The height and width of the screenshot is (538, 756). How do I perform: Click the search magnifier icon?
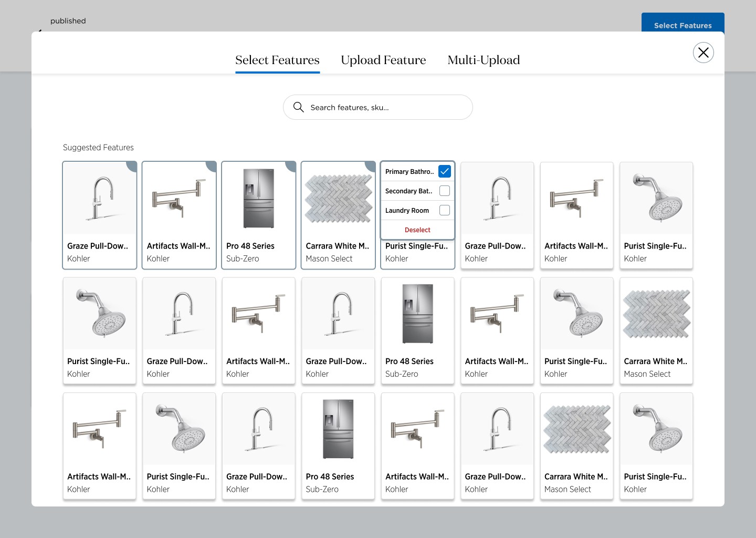click(x=299, y=107)
